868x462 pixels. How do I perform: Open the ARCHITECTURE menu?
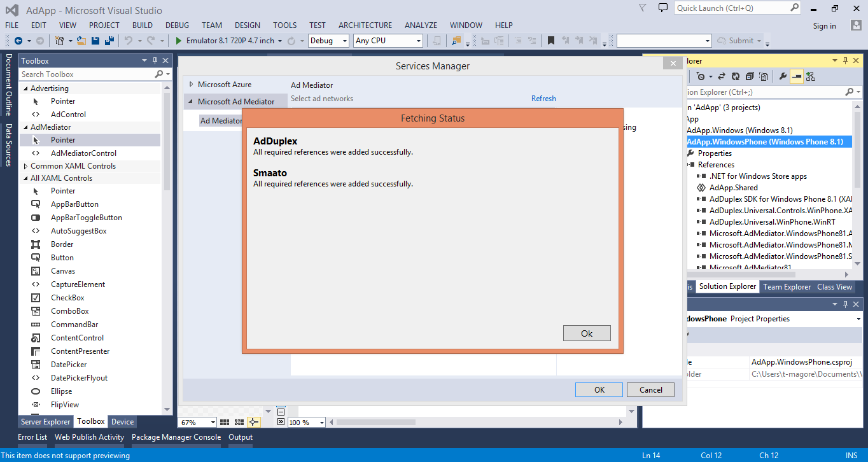point(365,25)
